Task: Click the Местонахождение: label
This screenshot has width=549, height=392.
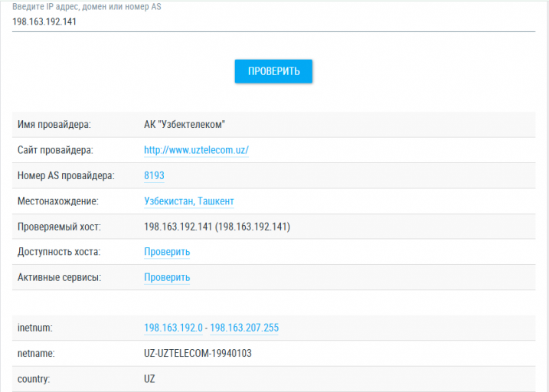Action: coord(58,201)
